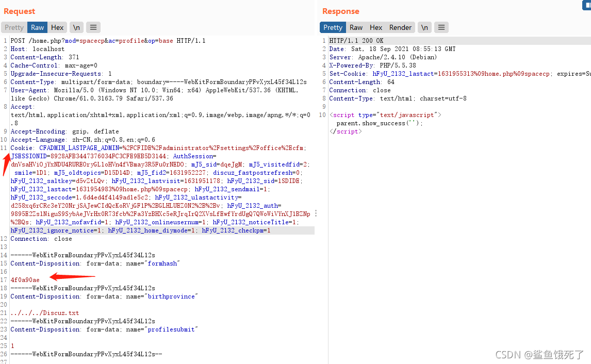The image size is (591, 364).
Task: Click the Host: localhost header line
Action: click(37, 49)
